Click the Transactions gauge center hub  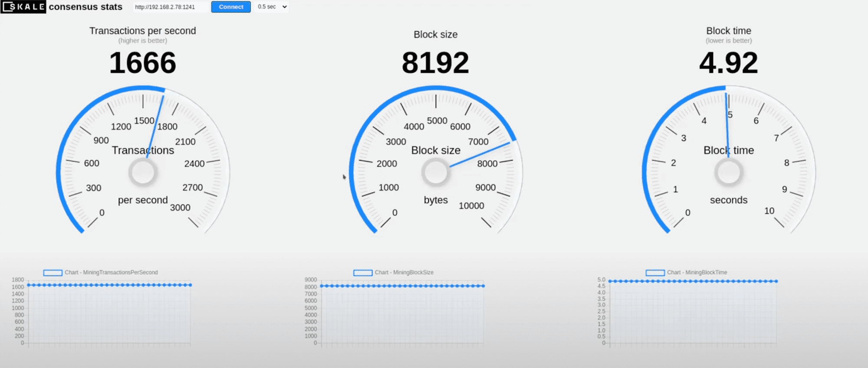coord(143,172)
